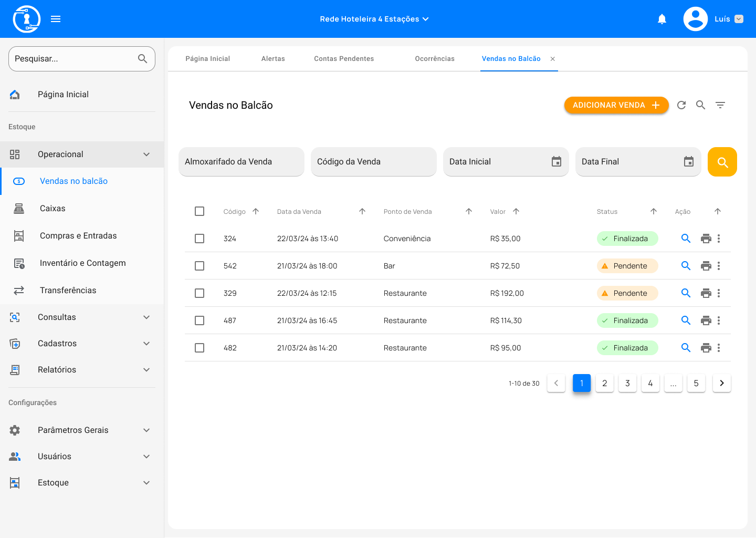This screenshot has height=538, width=756.
Task: Click the Adicionar Venda button
Action: [x=616, y=105]
